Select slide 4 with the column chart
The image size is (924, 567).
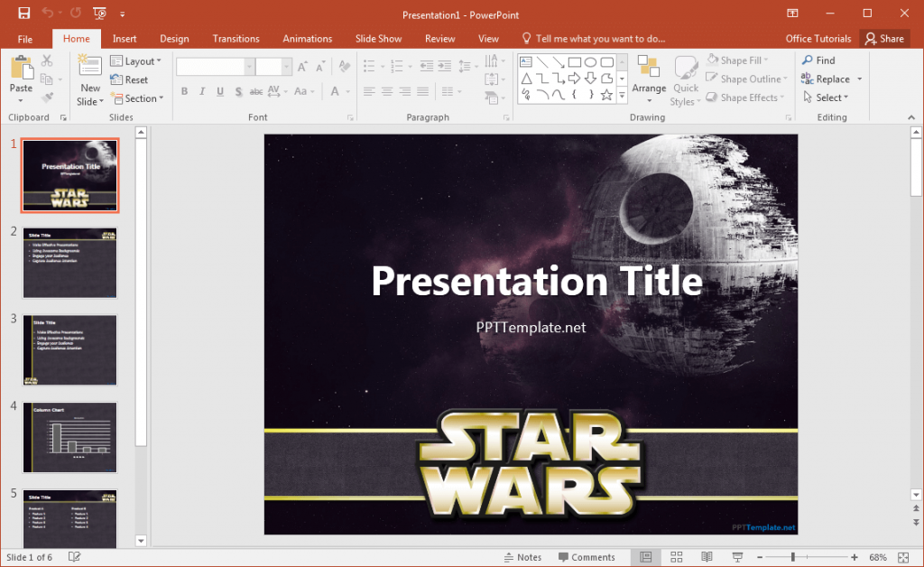coord(69,437)
